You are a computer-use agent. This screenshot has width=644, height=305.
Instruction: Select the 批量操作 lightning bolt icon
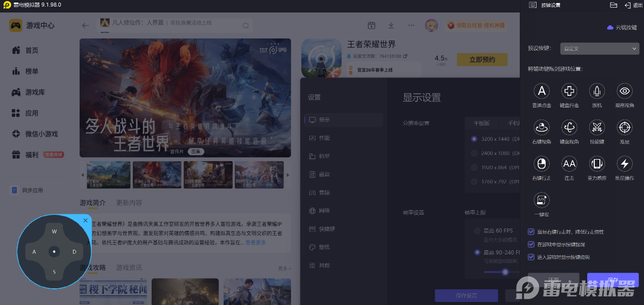624,164
